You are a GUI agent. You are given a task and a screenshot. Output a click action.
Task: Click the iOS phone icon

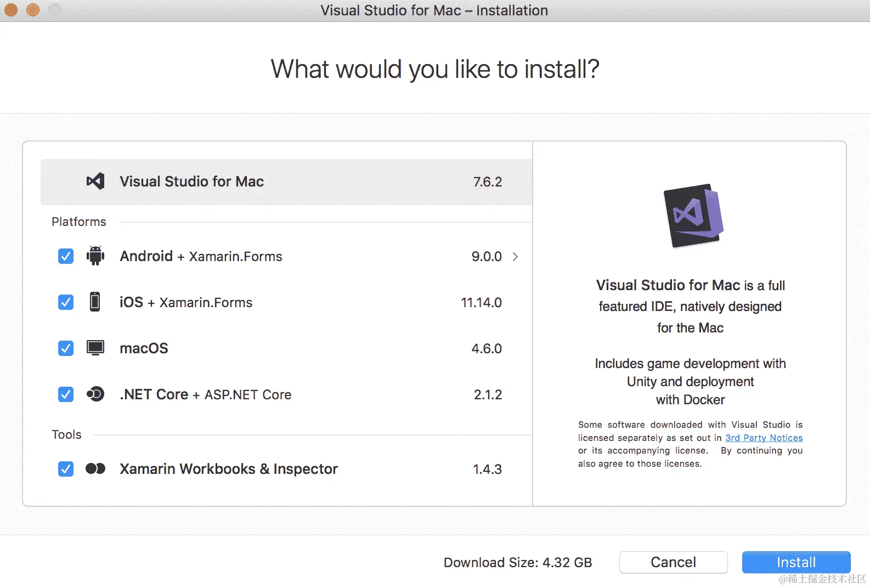tap(95, 302)
